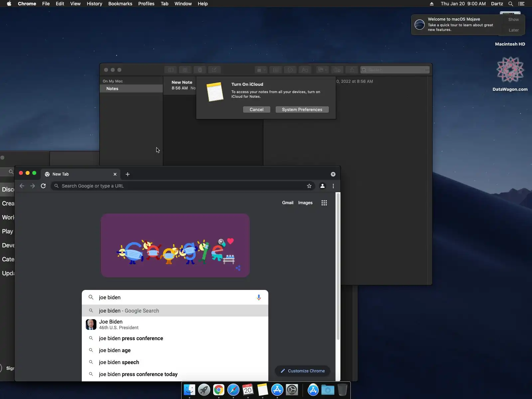
Task: Open the Window menu
Action: click(183, 4)
